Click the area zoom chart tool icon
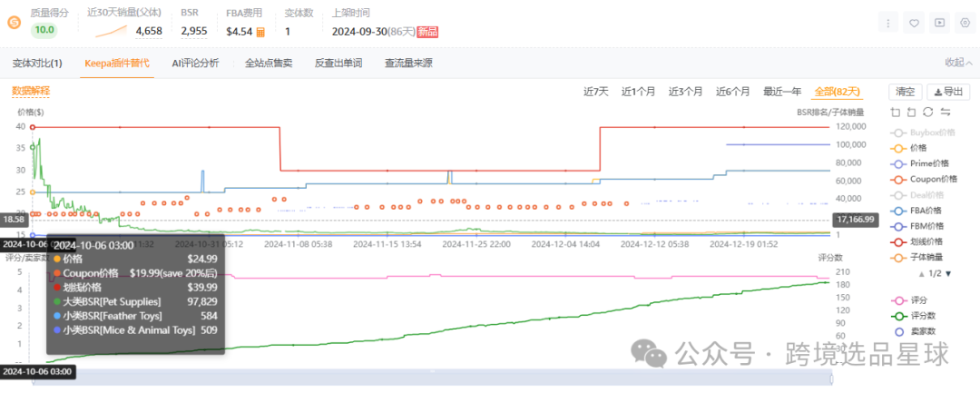Image resolution: width=980 pixels, height=393 pixels. click(895, 112)
